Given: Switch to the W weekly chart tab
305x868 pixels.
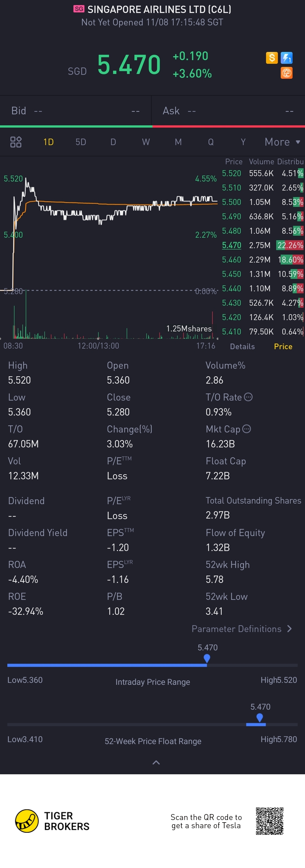Looking at the screenshot, I should pos(146,142).
